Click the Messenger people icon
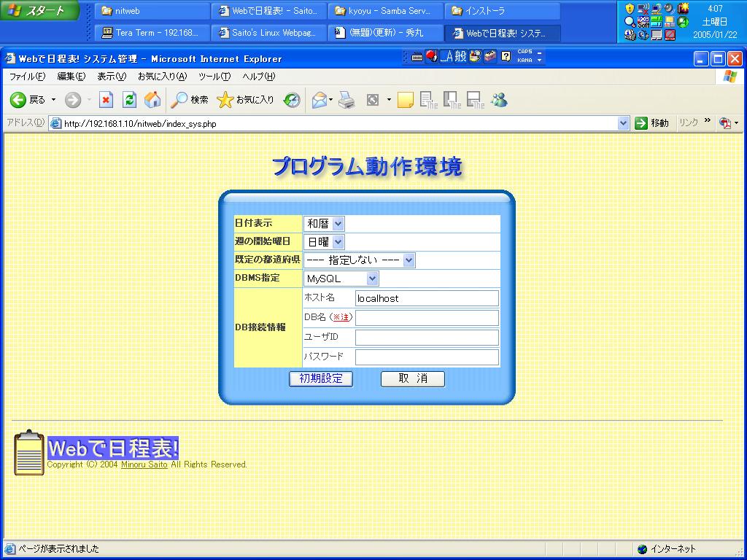 tap(499, 100)
